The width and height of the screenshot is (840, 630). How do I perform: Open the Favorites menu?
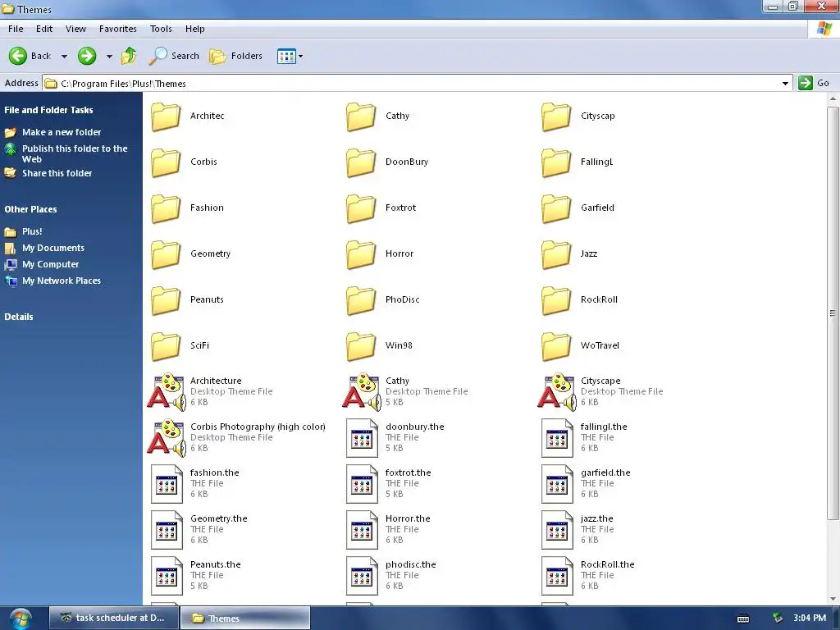tap(118, 29)
